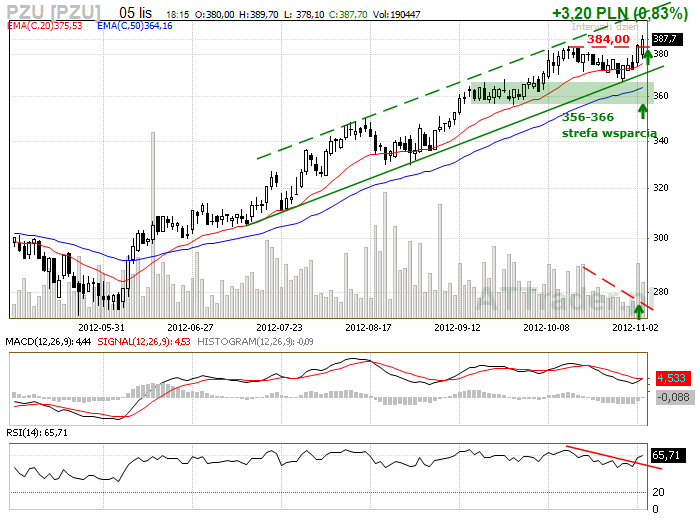Select the HISTOGRAM(12,26,9): -0,09 label

(255, 342)
